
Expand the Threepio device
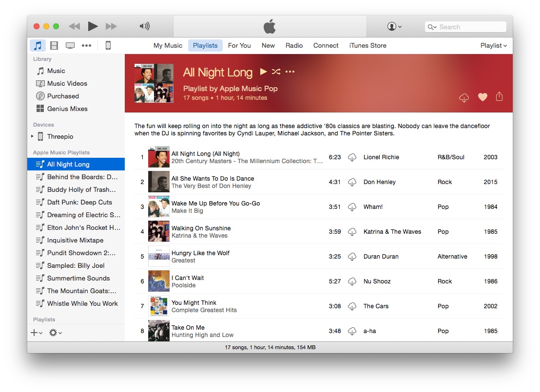32,136
